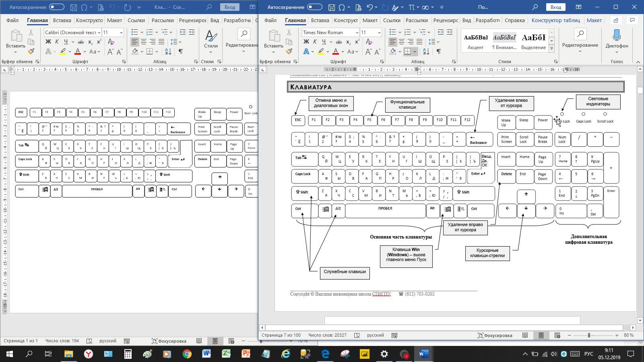Toggle AutoSave switch in left window
This screenshot has width=644, height=362.
[x=57, y=7]
